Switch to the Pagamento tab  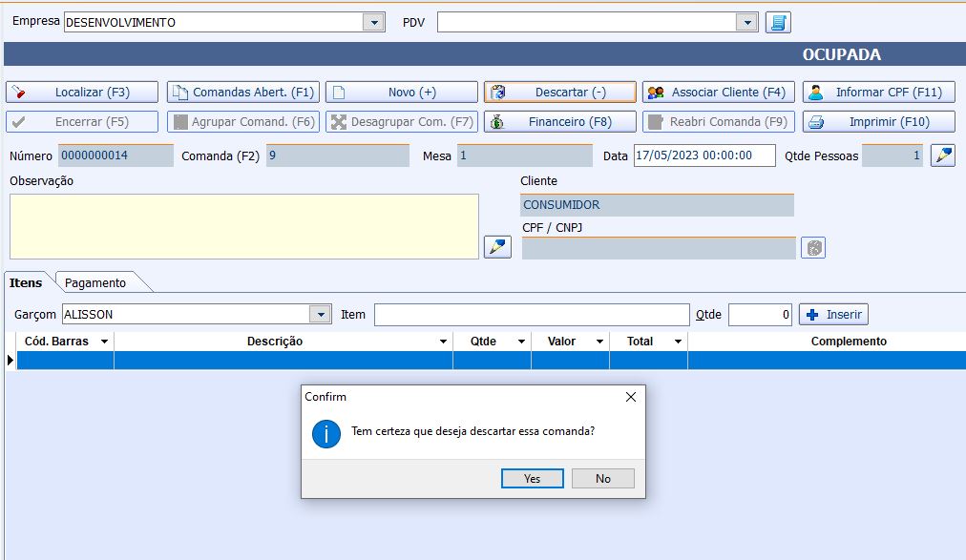95,282
